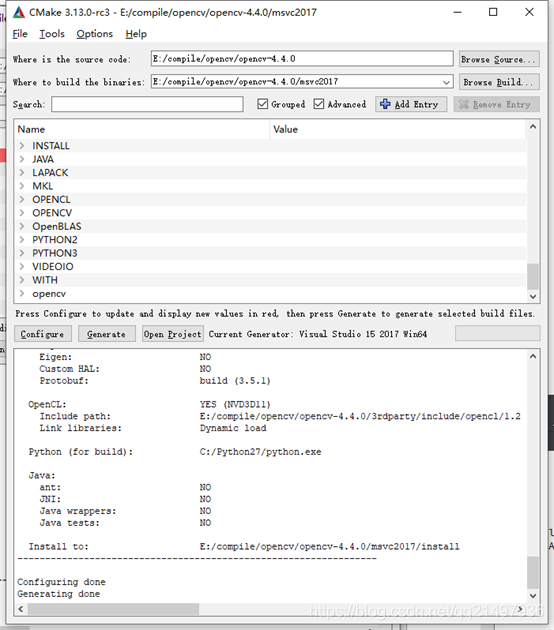Open the Help menu

(x=136, y=34)
